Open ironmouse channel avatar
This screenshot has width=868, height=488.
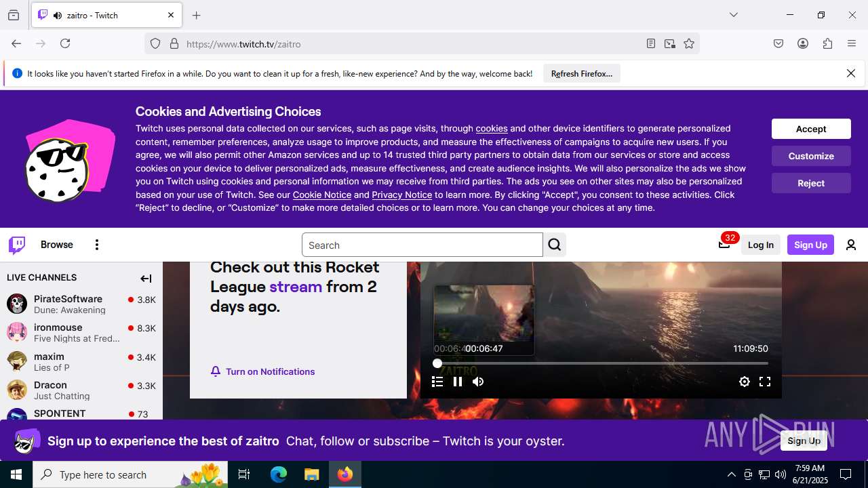(17, 332)
